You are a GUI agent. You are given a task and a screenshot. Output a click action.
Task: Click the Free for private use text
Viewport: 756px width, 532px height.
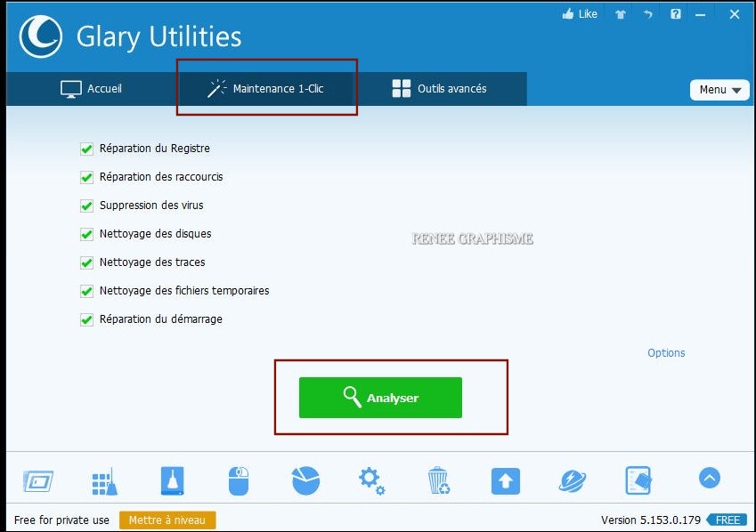[x=61, y=520]
